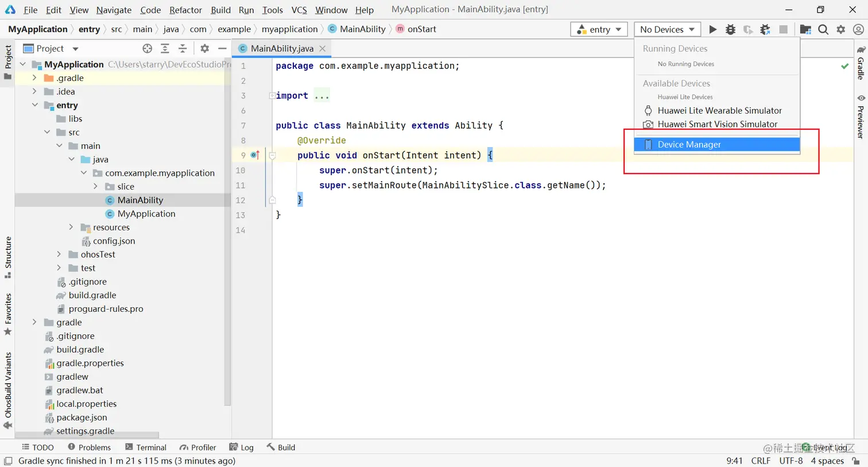The height and width of the screenshot is (467, 868).
Task: Fold the onStart method at line 9
Action: (272, 155)
